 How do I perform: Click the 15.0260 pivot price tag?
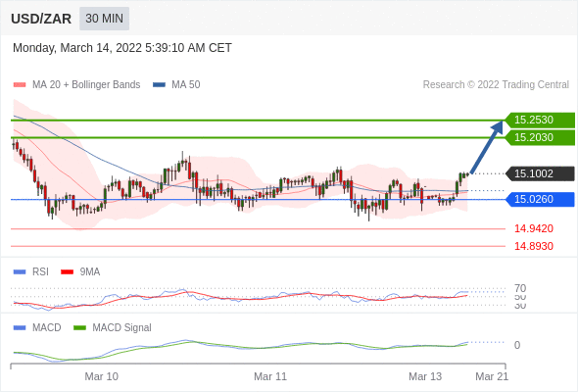[x=539, y=199]
